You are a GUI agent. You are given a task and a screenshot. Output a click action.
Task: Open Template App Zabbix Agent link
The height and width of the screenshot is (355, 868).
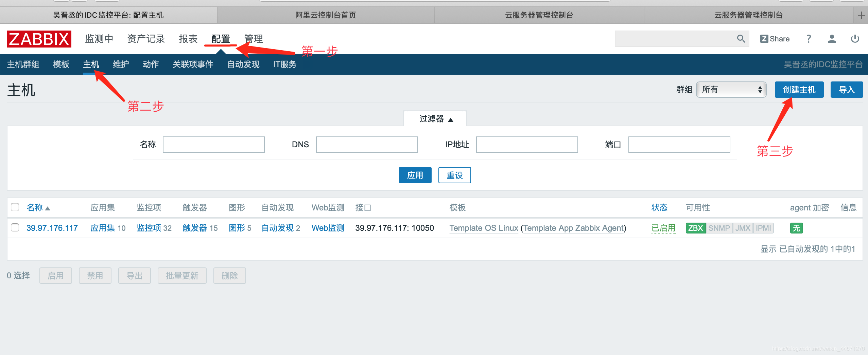(574, 228)
